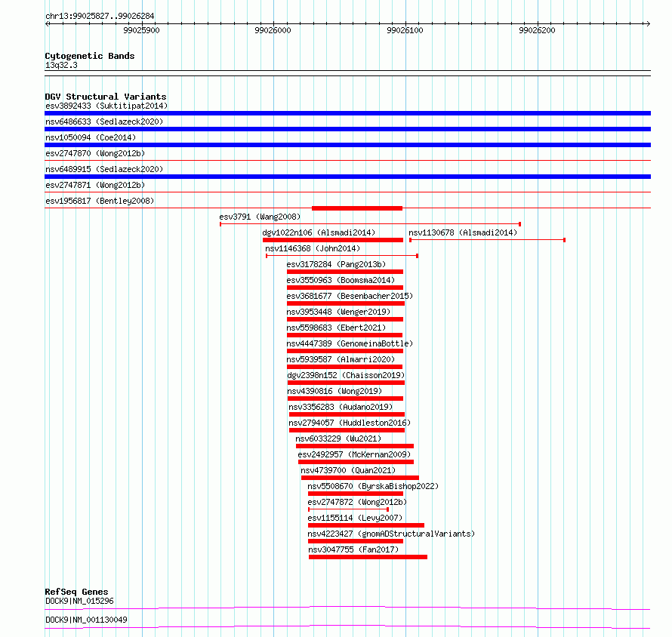Click the thick red segment of esv1956817

(357, 208)
